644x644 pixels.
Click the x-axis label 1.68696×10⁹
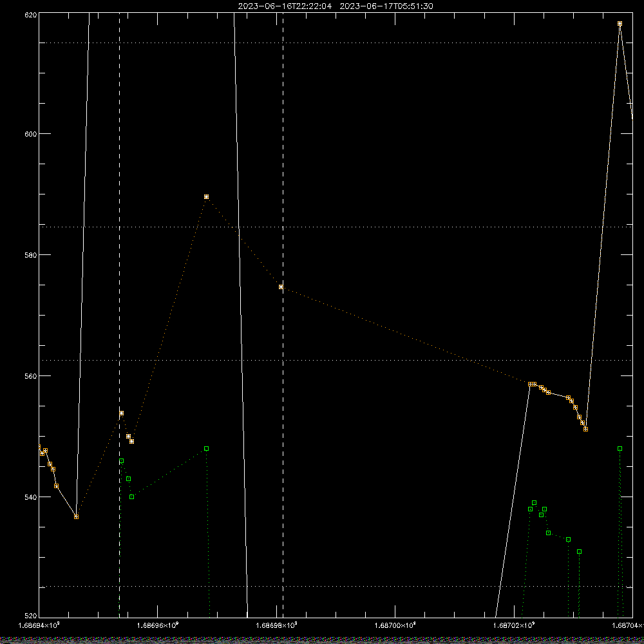click(x=158, y=625)
